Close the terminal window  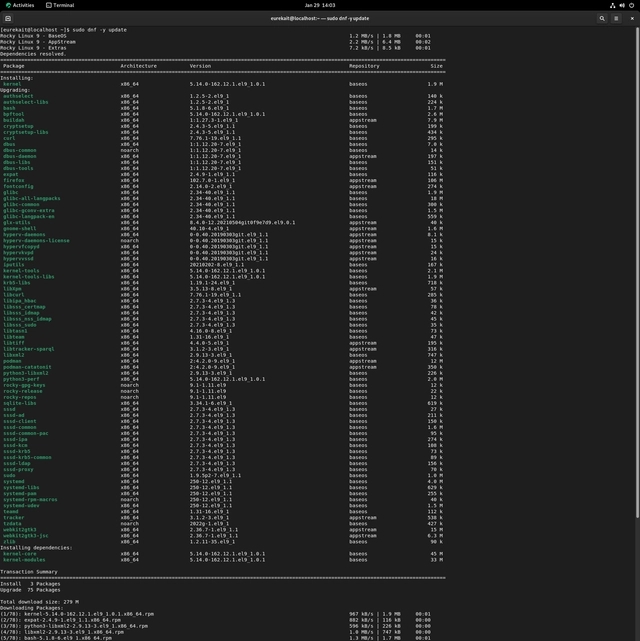tap(631, 18)
